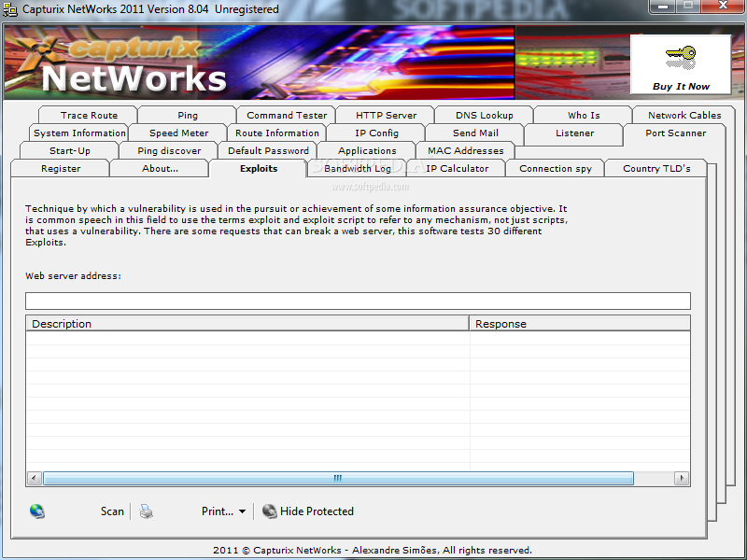Open the About... tab

coord(160,169)
